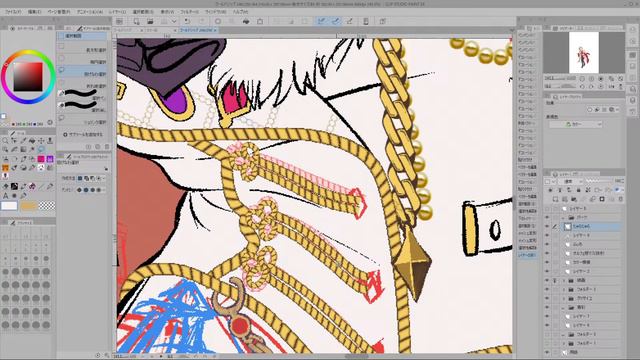The height and width of the screenshot is (360, 640).
Task: Click the Save icon in command bar
Action: click(164, 21)
